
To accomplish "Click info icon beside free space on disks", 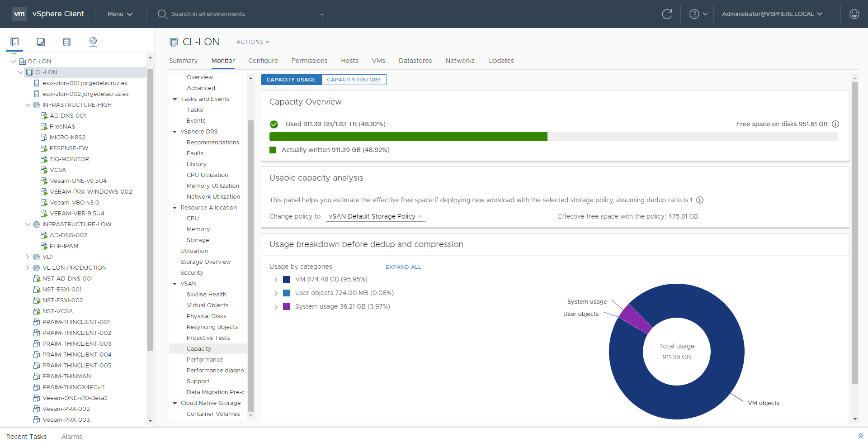I will (x=835, y=124).
